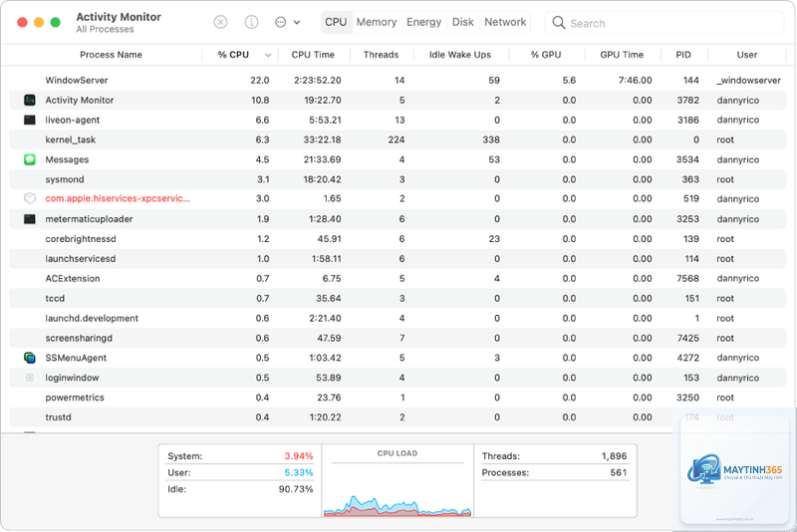
Task: Select the ACExtension process name
Action: 72,278
